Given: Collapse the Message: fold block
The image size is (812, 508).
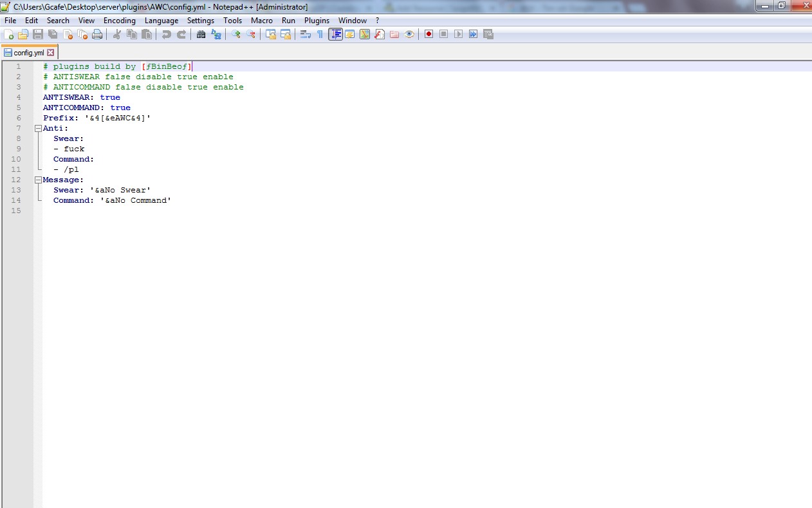Looking at the screenshot, I should 38,180.
